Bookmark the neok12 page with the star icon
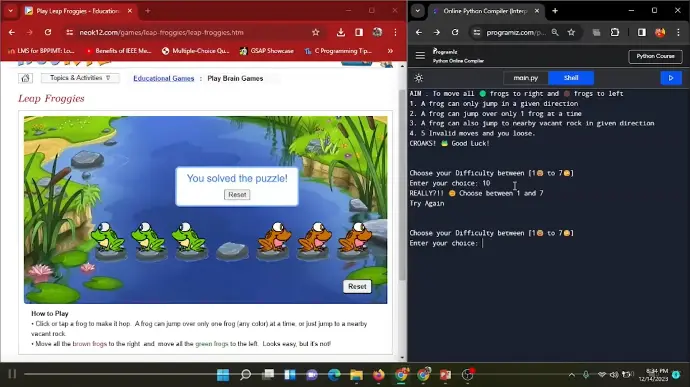The height and width of the screenshot is (387, 690). [x=316, y=32]
